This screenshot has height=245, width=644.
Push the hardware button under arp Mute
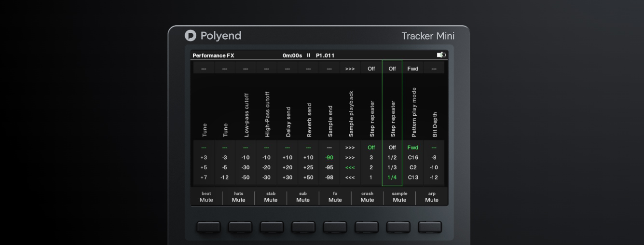click(430, 227)
